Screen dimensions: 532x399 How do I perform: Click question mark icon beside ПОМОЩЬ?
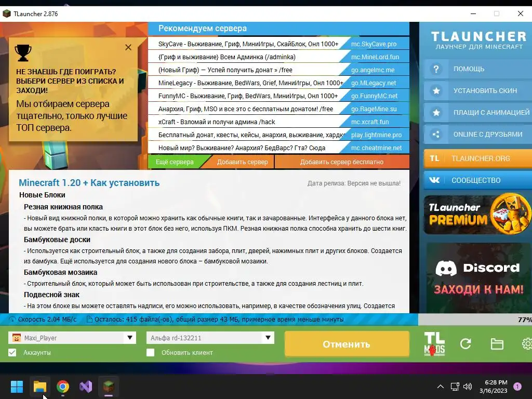(436, 69)
